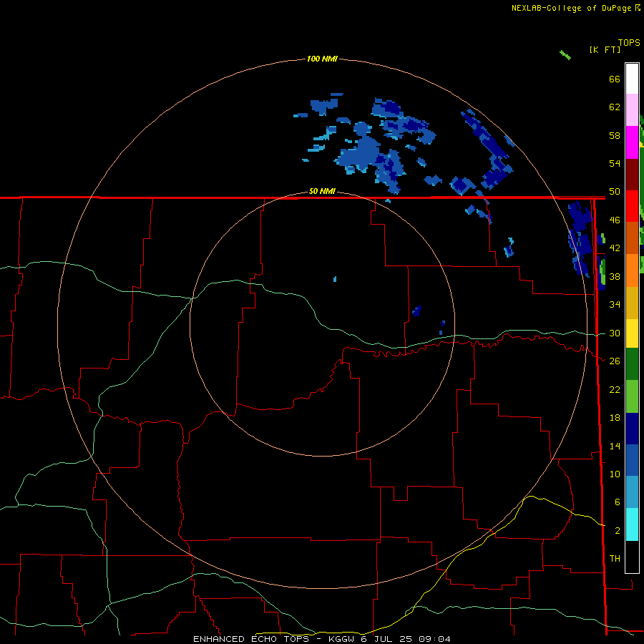Click the legend value '62'

[615, 107]
